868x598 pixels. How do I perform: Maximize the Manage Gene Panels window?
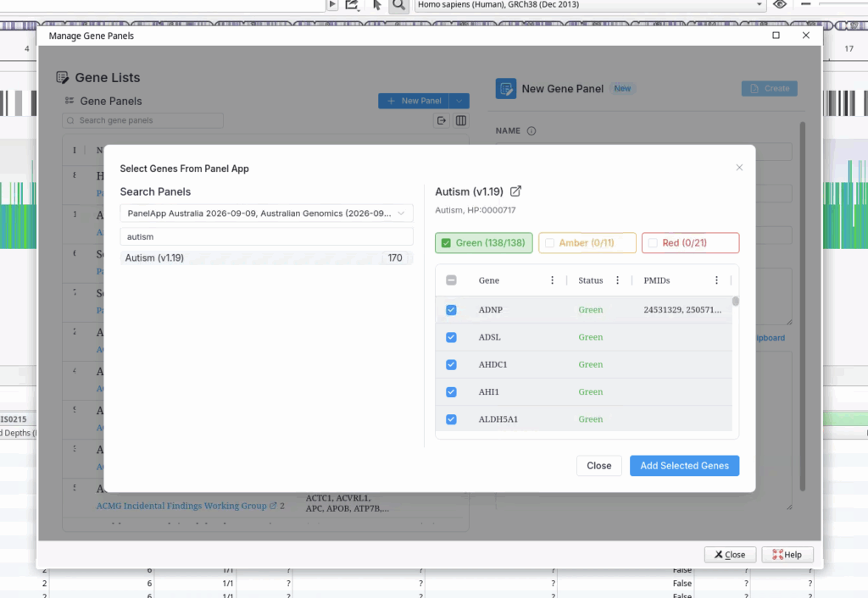(776, 36)
